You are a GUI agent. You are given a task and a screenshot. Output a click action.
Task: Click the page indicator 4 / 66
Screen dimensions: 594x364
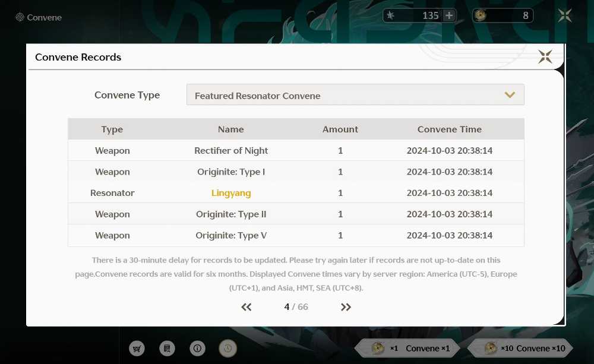tap(296, 307)
